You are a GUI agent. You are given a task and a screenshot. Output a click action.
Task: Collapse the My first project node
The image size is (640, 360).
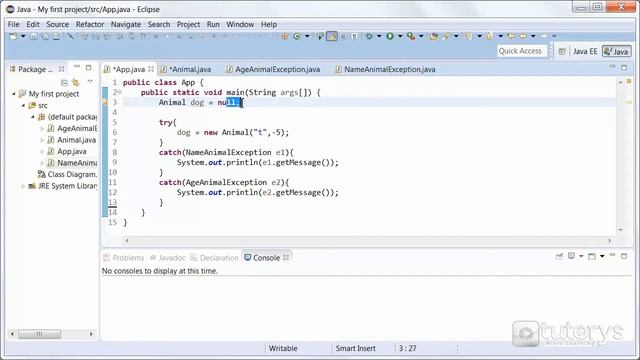point(14,94)
